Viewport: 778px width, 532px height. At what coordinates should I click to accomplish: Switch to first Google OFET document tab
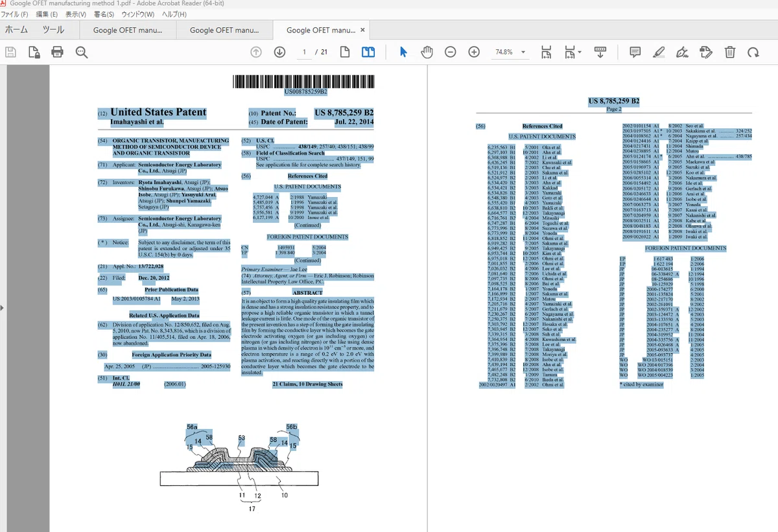pyautogui.click(x=127, y=30)
